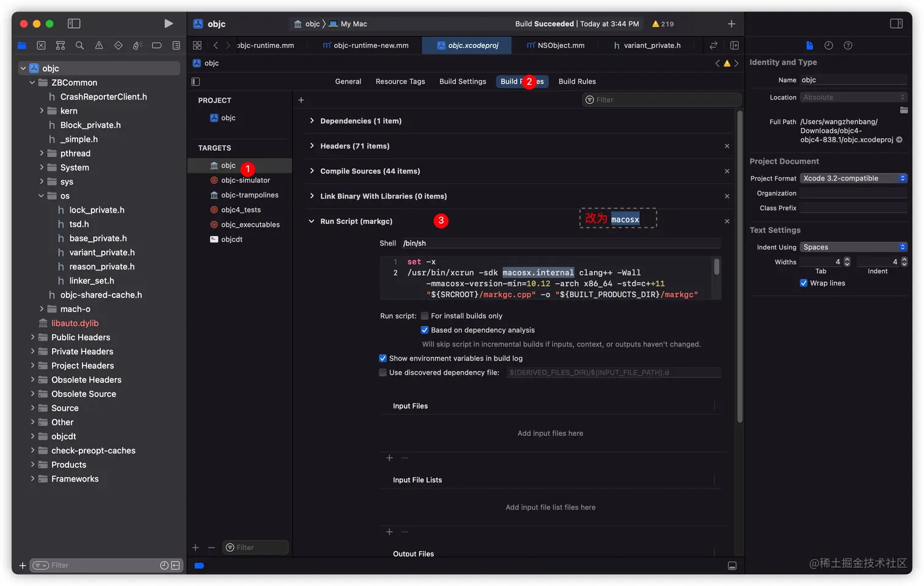This screenshot has width=924, height=586.
Task: Collapse the os folder in navigator
Action: click(42, 196)
